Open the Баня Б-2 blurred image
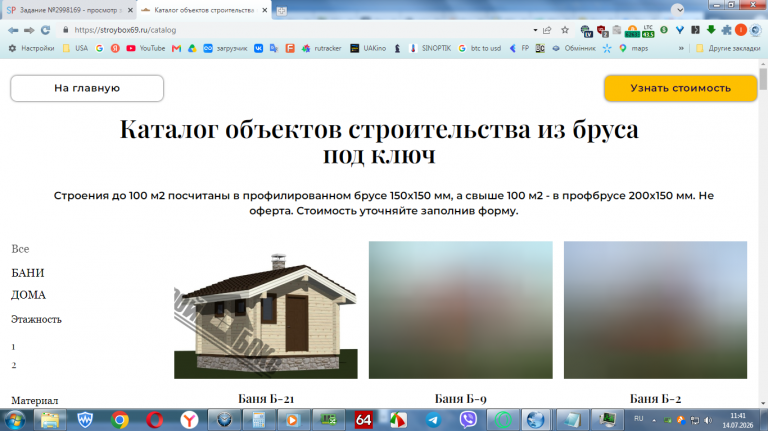Screen dimensions: 768x431 coord(655,310)
